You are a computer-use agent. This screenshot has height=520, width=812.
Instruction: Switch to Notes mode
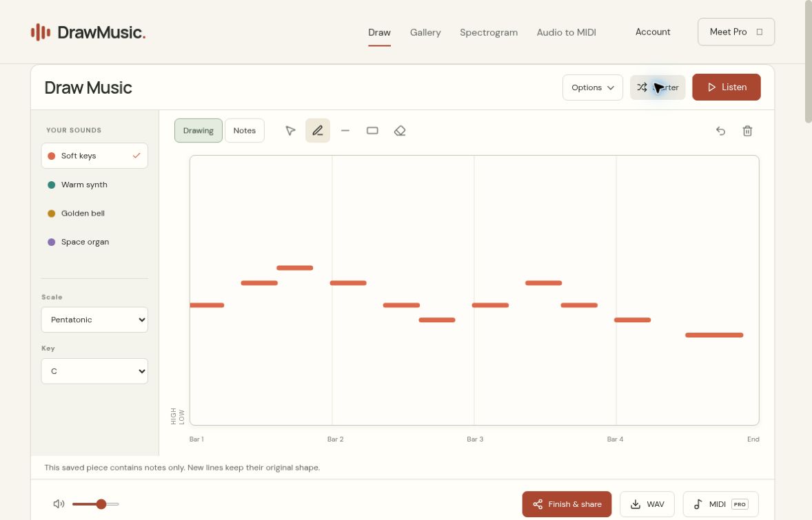pos(245,130)
